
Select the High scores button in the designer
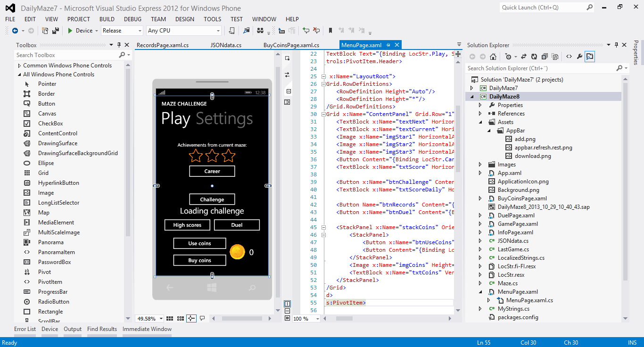coord(187,225)
